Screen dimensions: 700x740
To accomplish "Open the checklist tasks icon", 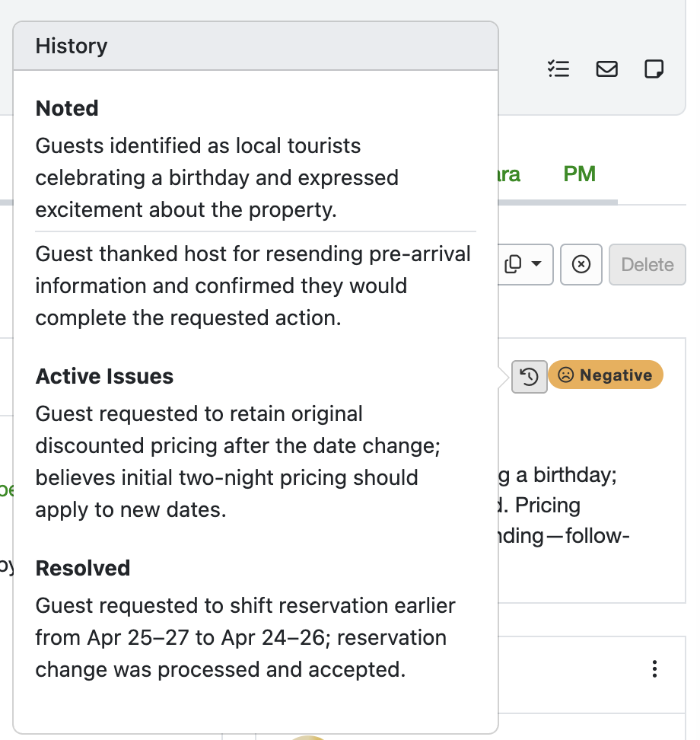I will 558,69.
